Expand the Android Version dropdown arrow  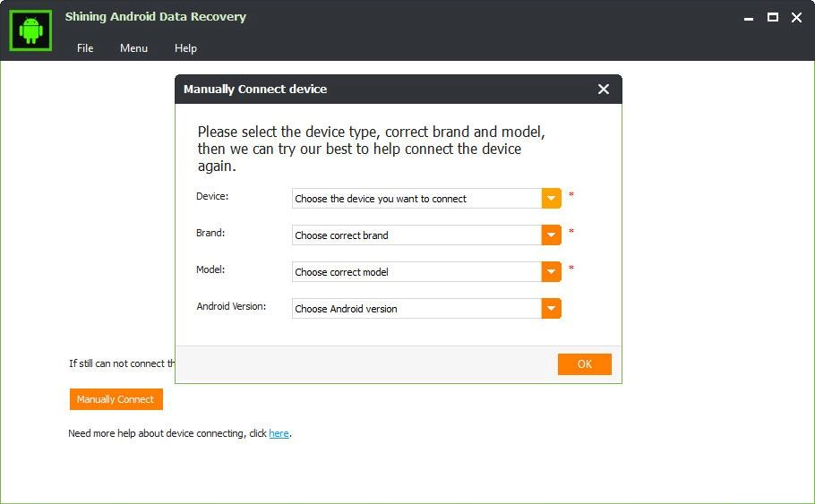pyautogui.click(x=551, y=309)
